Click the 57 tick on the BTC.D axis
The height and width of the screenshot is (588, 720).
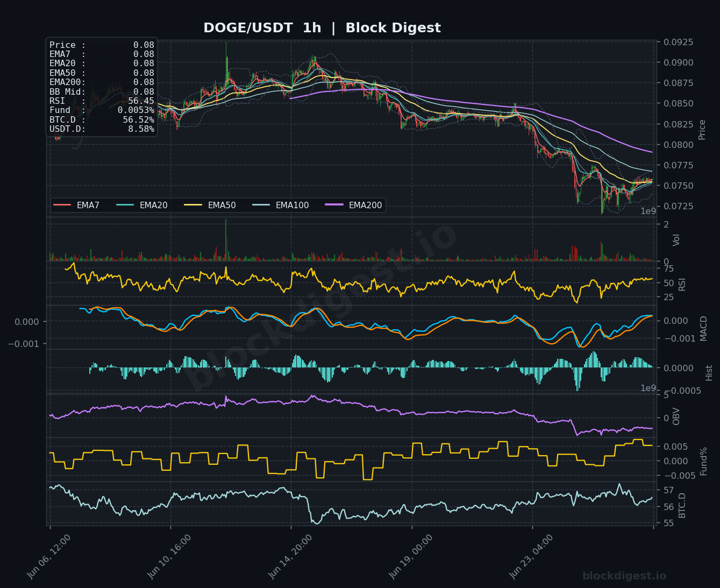(669, 491)
